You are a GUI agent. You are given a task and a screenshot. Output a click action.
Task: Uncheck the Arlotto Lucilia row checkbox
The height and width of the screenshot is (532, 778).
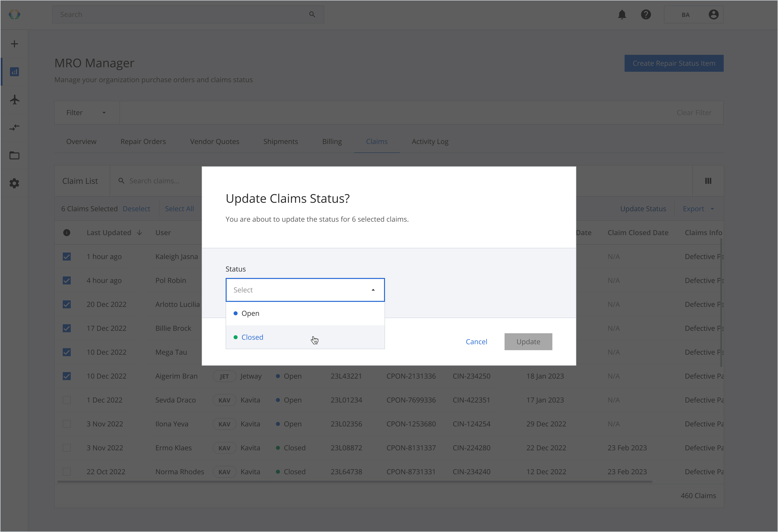coord(67,304)
